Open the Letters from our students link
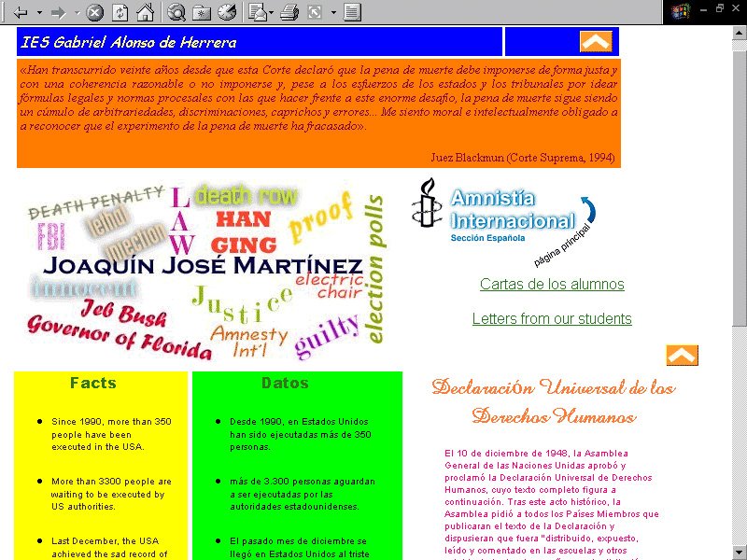Image resolution: width=747 pixels, height=560 pixels. (x=552, y=318)
